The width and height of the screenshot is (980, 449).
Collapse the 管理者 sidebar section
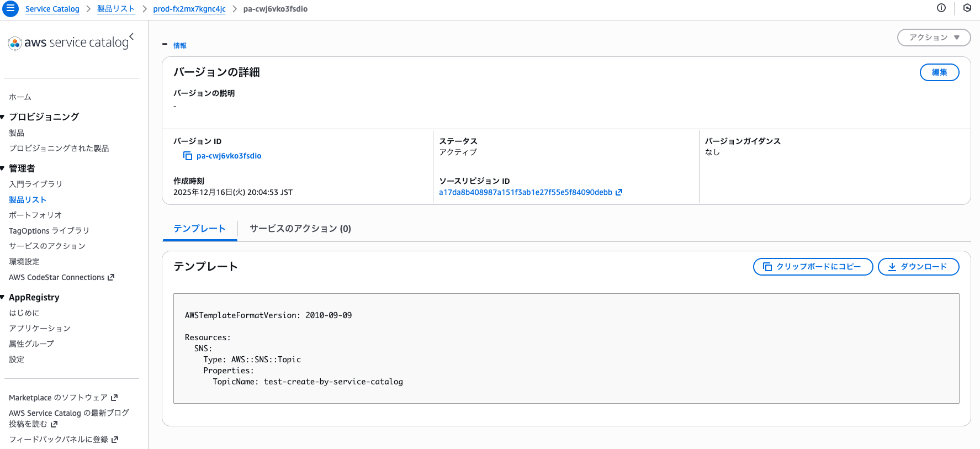(x=3, y=168)
